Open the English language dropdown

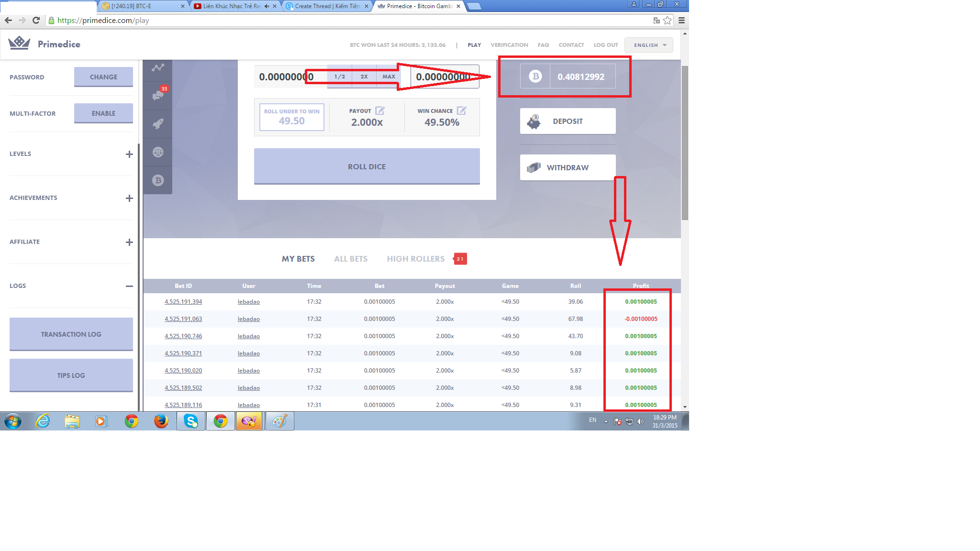(x=649, y=45)
